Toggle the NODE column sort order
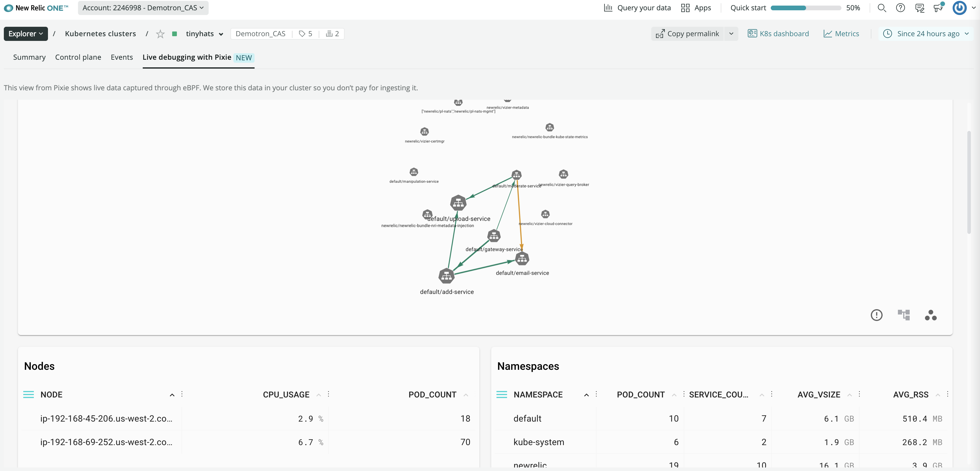This screenshot has width=980, height=471. (172, 395)
